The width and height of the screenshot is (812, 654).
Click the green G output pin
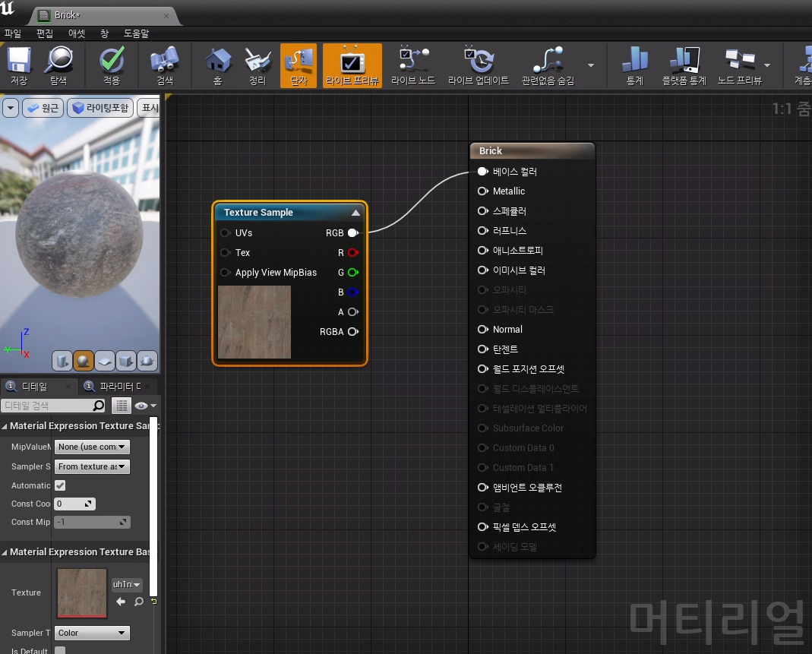point(353,273)
